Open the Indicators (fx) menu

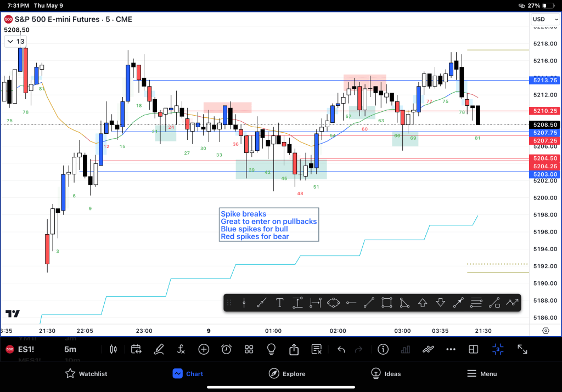(x=181, y=349)
